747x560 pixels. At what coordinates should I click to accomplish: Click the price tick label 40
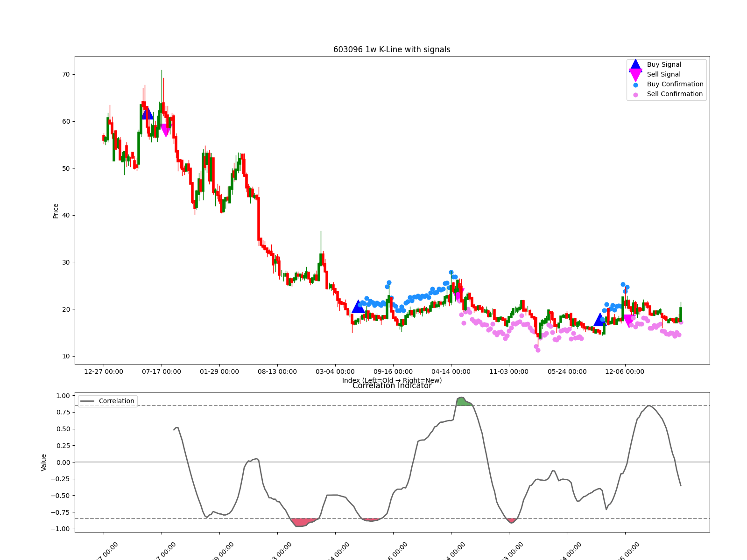pos(65,216)
